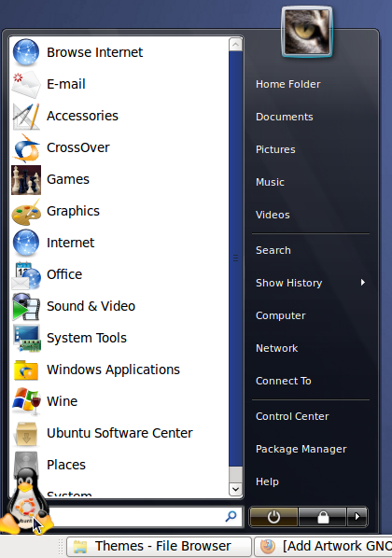Click the Ubuntu Software Center box icon
The width and height of the screenshot is (392, 558).
pyautogui.click(x=26, y=434)
